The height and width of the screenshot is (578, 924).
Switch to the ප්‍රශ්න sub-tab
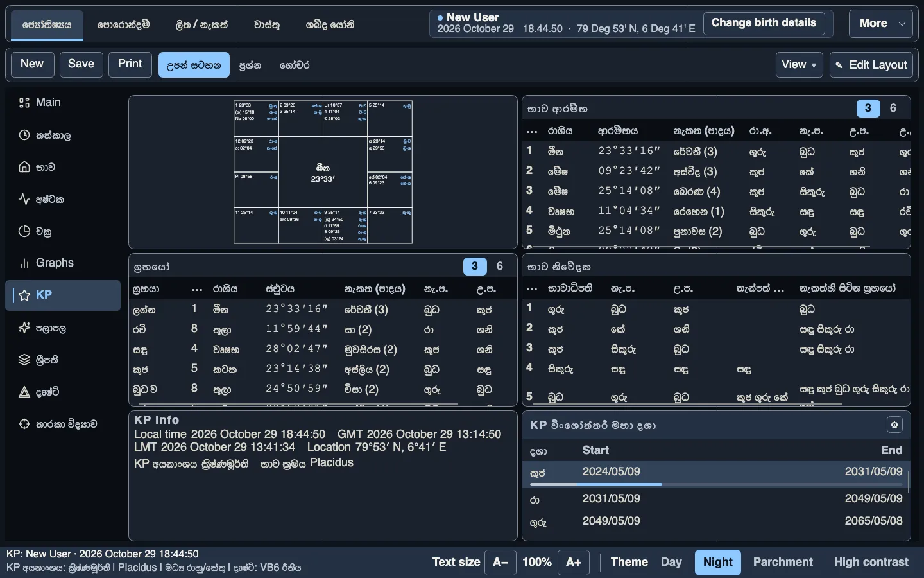click(250, 65)
